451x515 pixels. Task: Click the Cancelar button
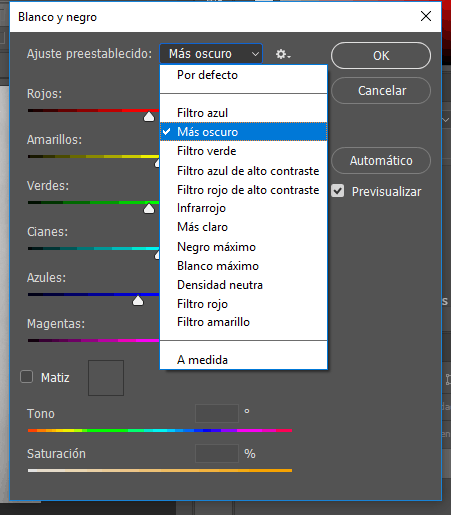click(x=381, y=91)
